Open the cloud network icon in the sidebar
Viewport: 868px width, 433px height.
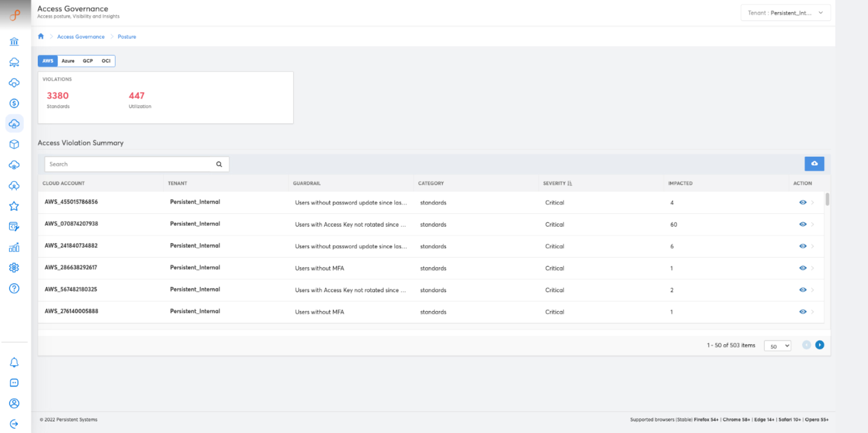click(x=14, y=62)
